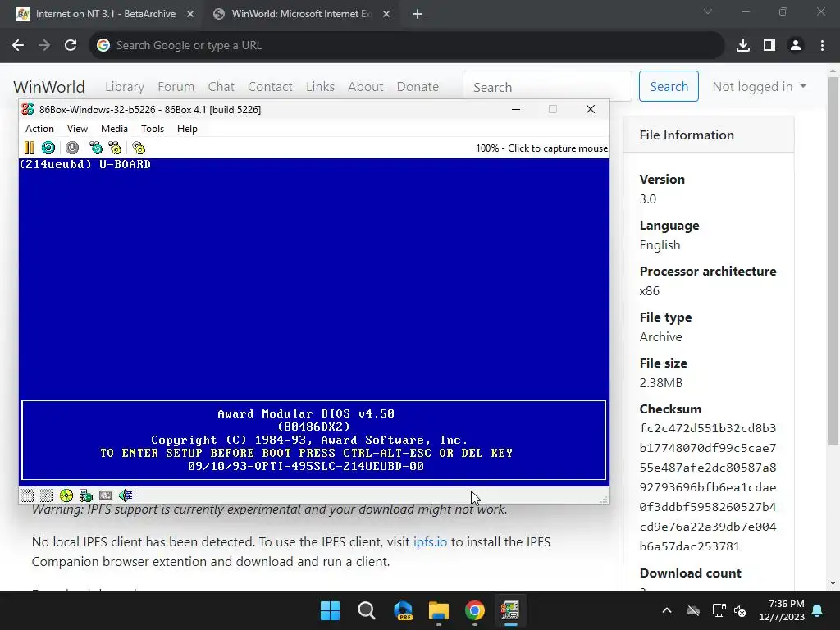840x630 pixels.
Task: Click the grey hard disk status icon
Action: [x=106, y=495]
